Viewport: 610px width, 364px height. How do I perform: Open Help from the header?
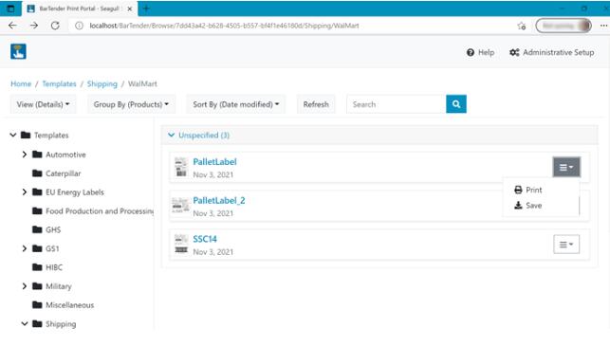point(480,52)
